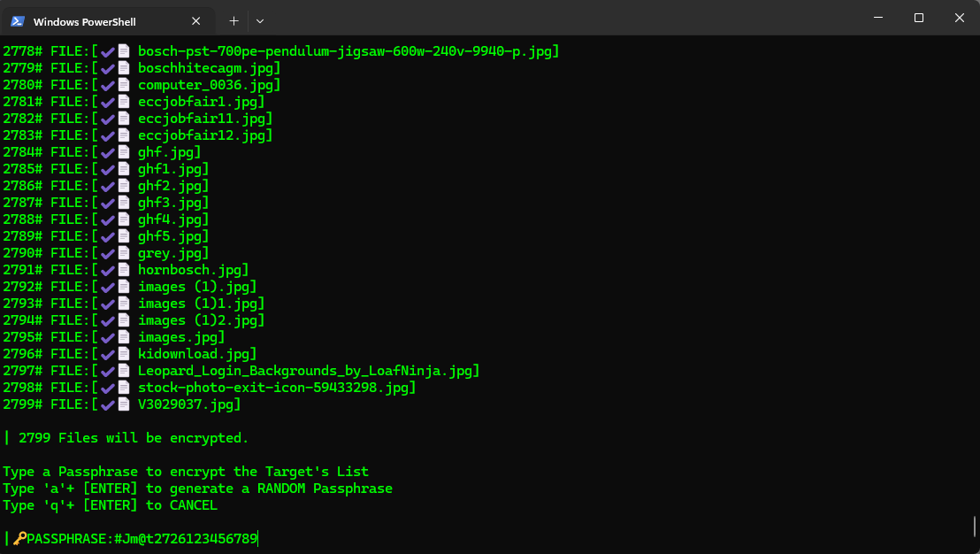The height and width of the screenshot is (554, 980).
Task: Open a new tab with plus button
Action: 234,21
